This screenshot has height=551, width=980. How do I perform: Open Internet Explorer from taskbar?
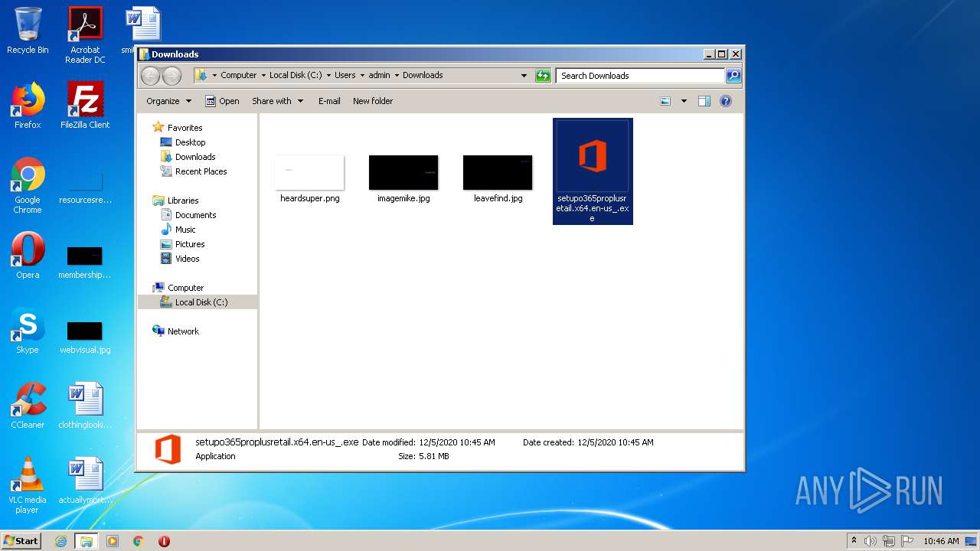point(60,541)
